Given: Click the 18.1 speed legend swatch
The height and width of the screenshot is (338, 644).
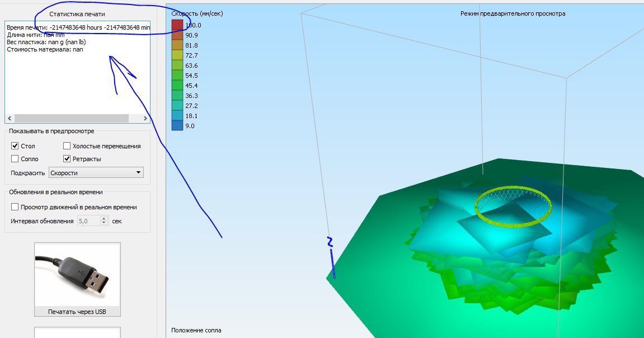Looking at the screenshot, I should pyautogui.click(x=177, y=116).
